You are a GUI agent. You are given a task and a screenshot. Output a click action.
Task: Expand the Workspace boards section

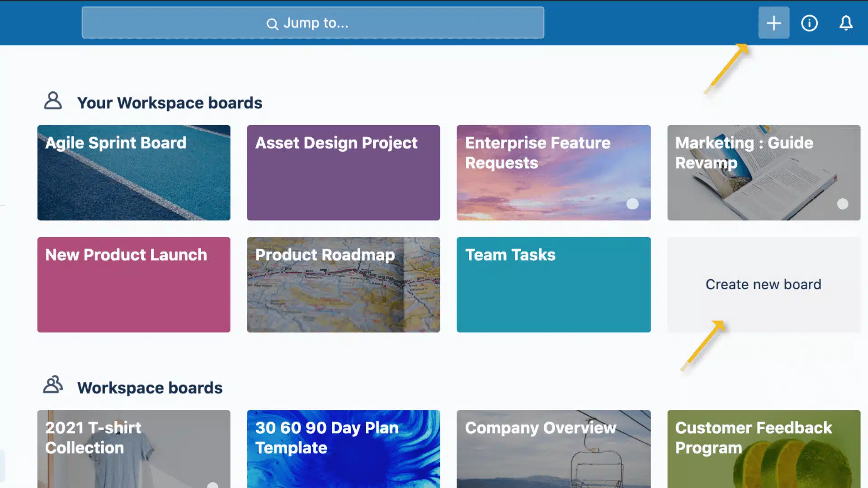pos(150,387)
